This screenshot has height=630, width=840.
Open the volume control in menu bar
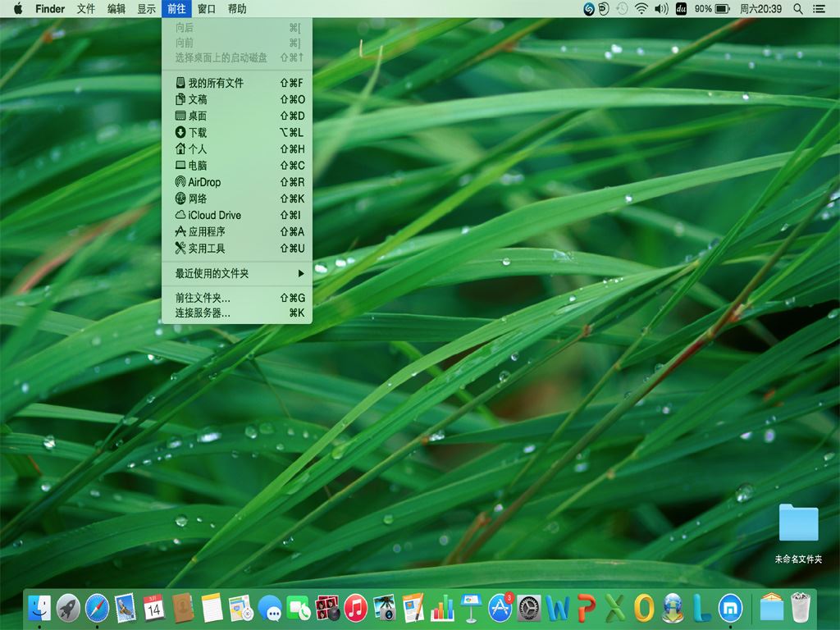(660, 9)
